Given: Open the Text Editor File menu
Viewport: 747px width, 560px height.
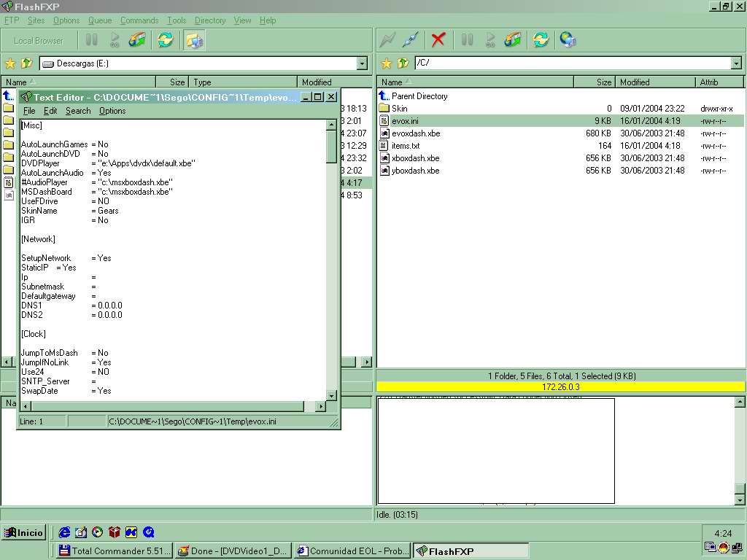Looking at the screenshot, I should point(29,111).
